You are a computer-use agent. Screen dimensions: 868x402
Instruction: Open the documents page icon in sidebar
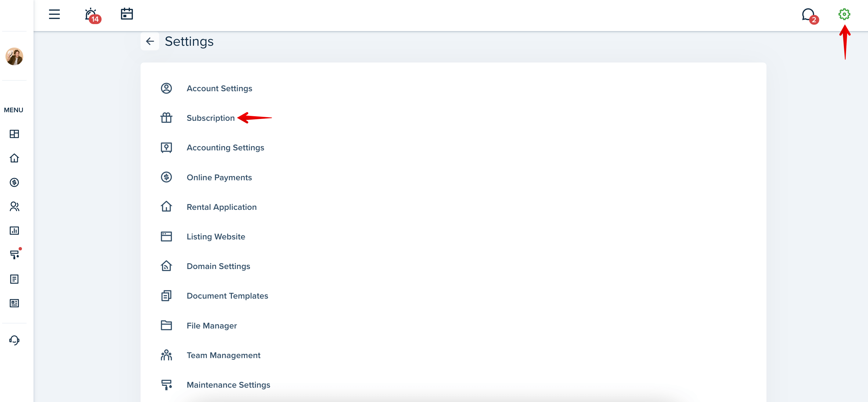click(x=14, y=279)
